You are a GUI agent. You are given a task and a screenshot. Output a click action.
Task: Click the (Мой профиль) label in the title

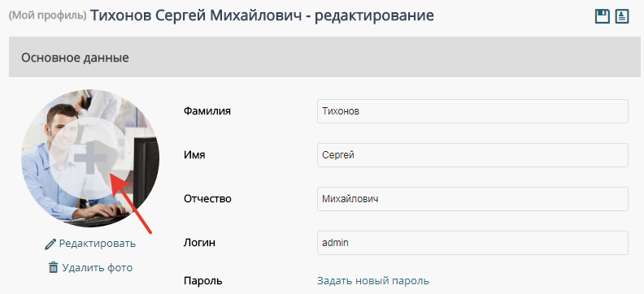tap(48, 15)
